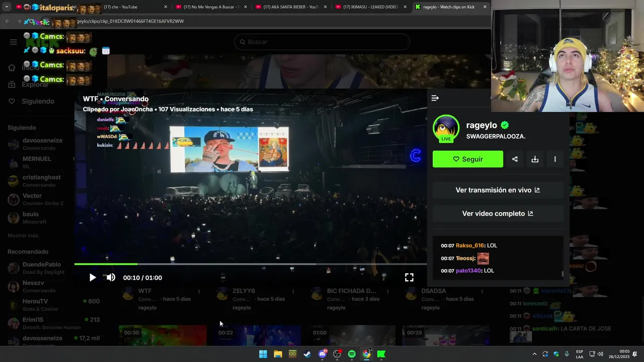Open Google Chrome from the taskbar
Viewport: 644px width, 362px height.
tap(367, 354)
